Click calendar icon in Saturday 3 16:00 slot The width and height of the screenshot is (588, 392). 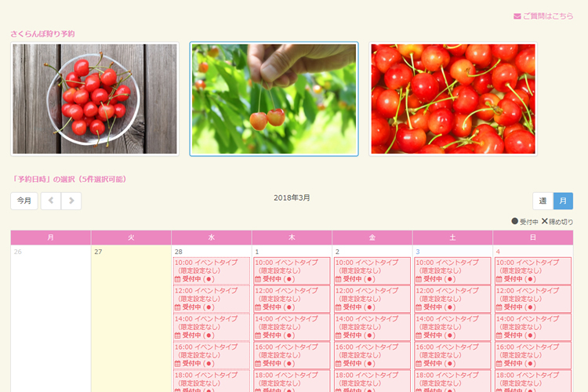click(419, 364)
